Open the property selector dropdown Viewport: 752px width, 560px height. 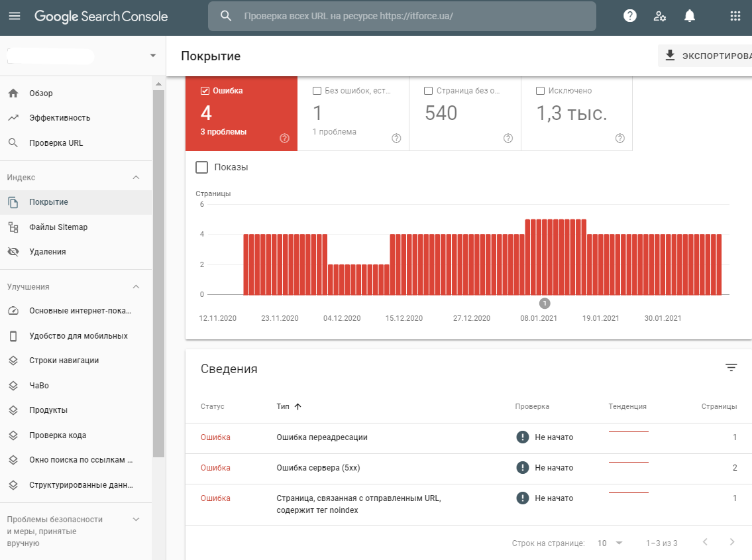[153, 56]
